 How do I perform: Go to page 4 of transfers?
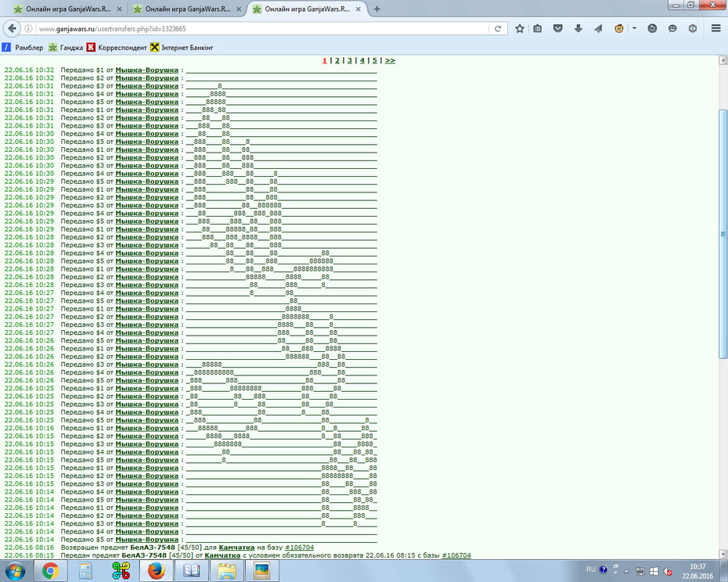[362, 60]
